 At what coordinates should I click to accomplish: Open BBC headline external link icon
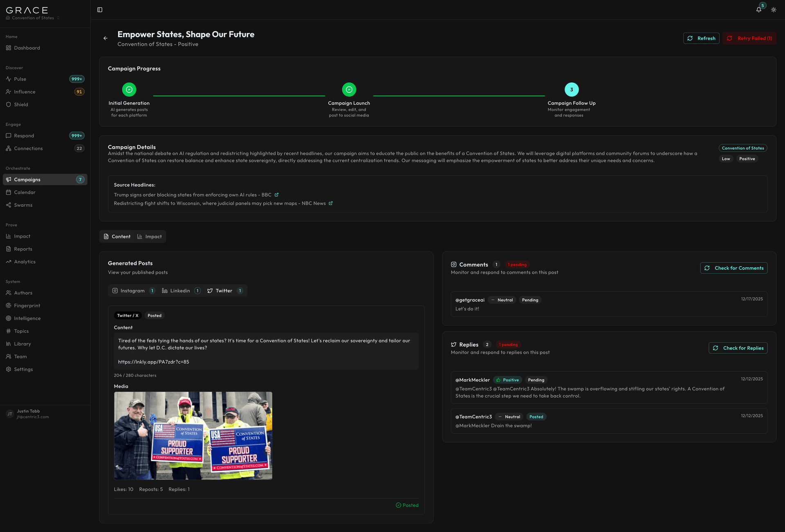coord(277,195)
